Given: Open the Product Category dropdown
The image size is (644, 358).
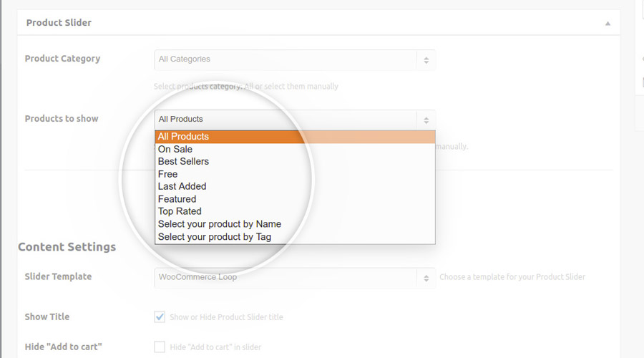Looking at the screenshot, I should (286, 59).
